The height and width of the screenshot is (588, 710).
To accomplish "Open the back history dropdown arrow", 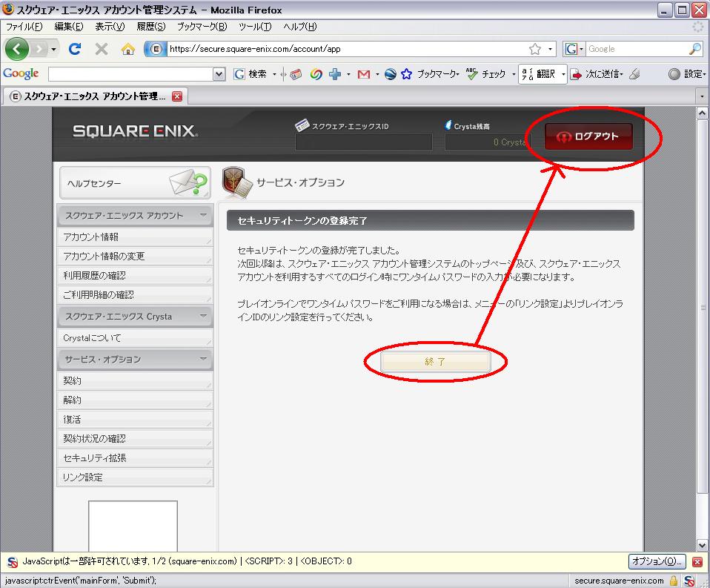I will (53, 49).
